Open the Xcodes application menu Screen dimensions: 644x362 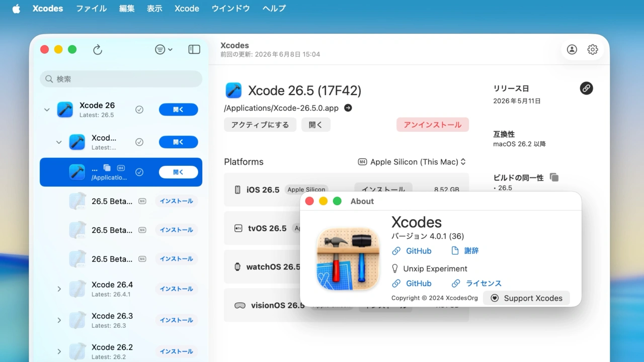48,9
